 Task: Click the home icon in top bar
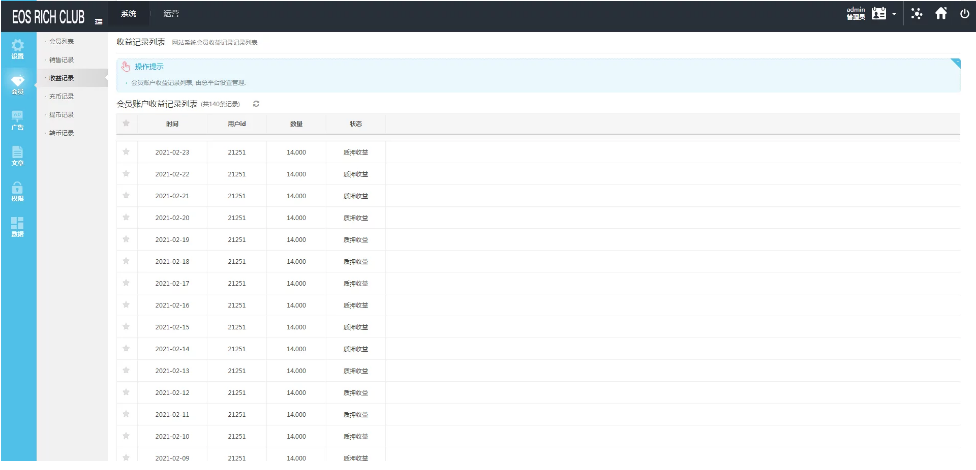click(941, 14)
